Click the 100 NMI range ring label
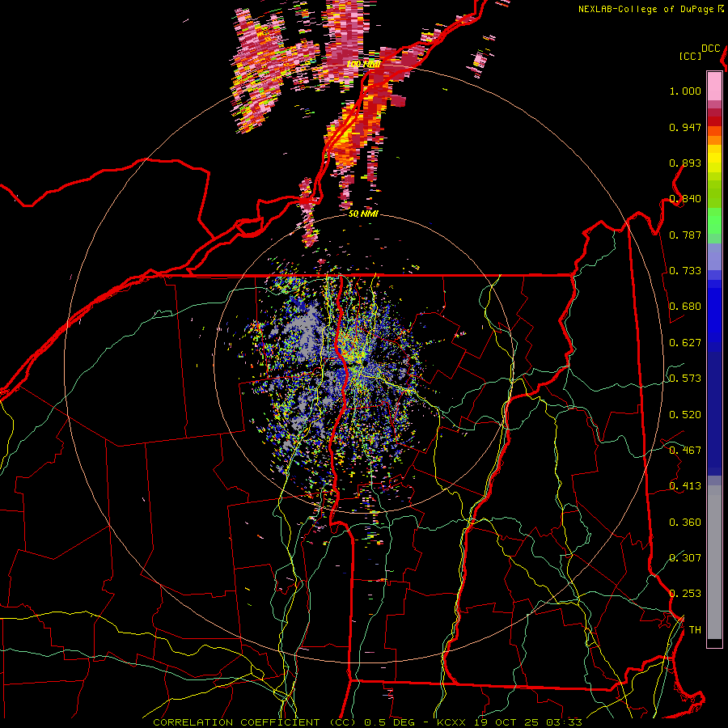This screenshot has width=728, height=728. coord(363,64)
